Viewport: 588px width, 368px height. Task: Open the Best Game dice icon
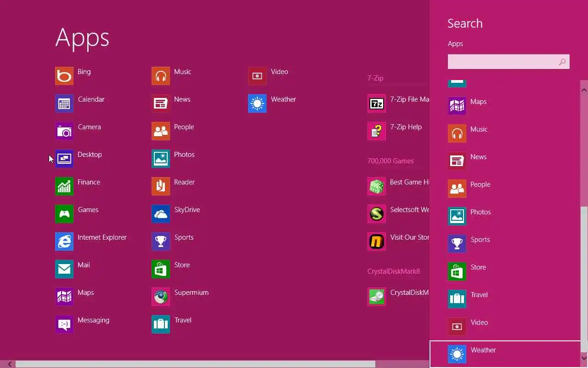(377, 186)
